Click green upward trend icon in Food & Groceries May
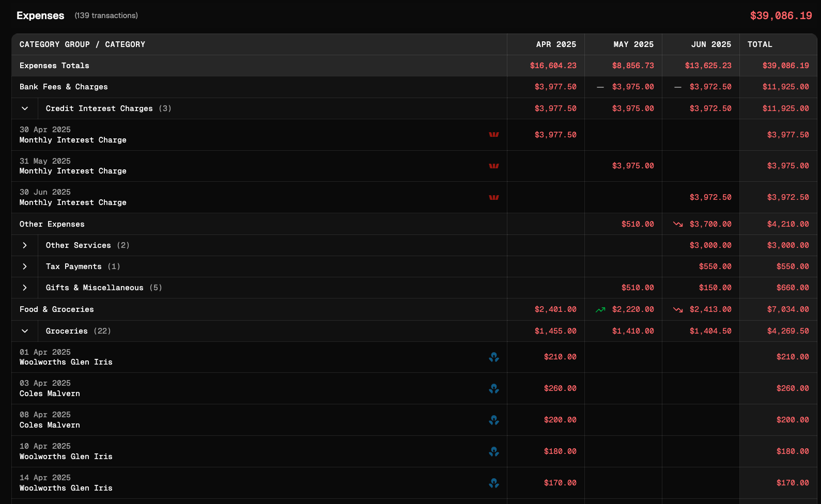This screenshot has width=821, height=504. (x=600, y=310)
